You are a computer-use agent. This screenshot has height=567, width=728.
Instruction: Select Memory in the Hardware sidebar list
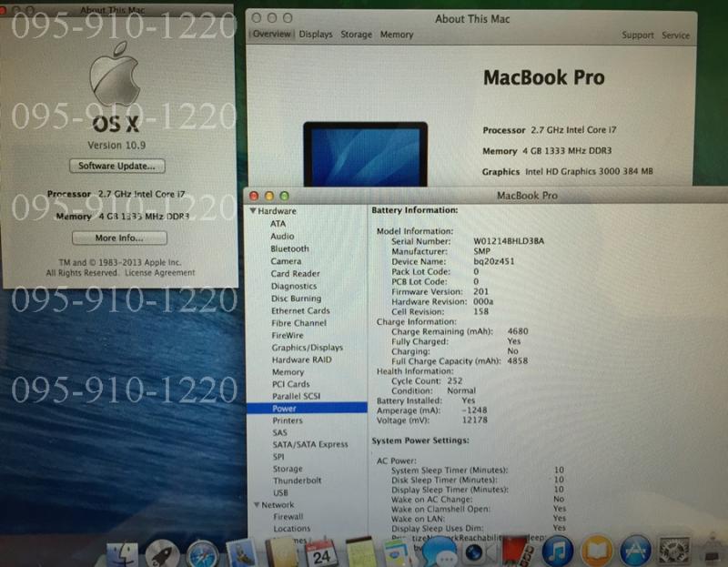[x=288, y=372]
